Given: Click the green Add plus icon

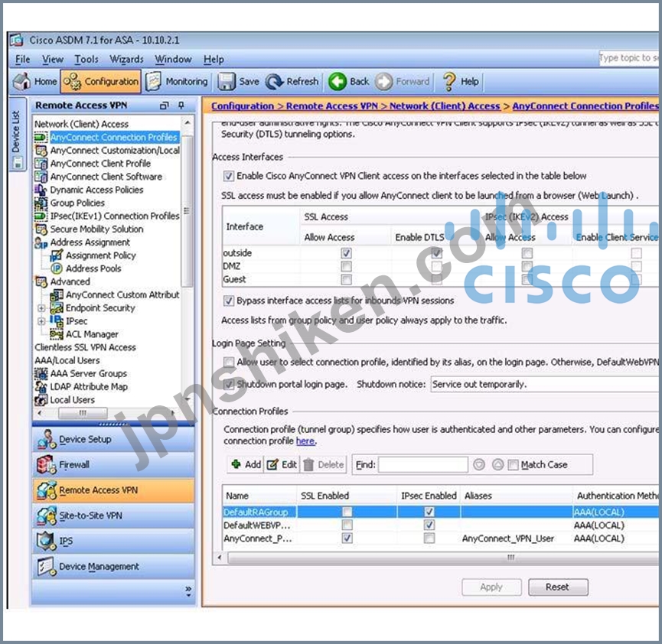Looking at the screenshot, I should [236, 464].
